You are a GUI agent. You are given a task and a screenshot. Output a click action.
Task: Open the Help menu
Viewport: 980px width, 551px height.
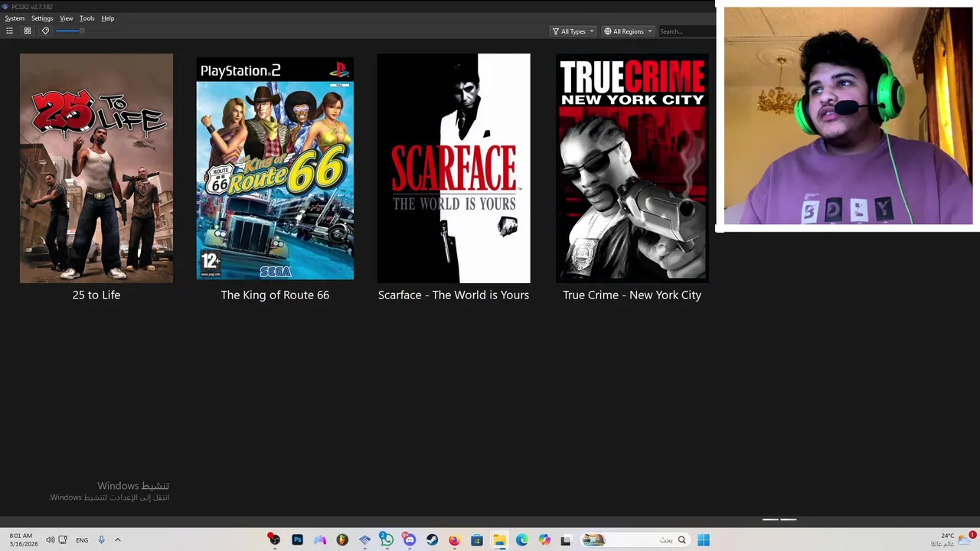pyautogui.click(x=108, y=18)
